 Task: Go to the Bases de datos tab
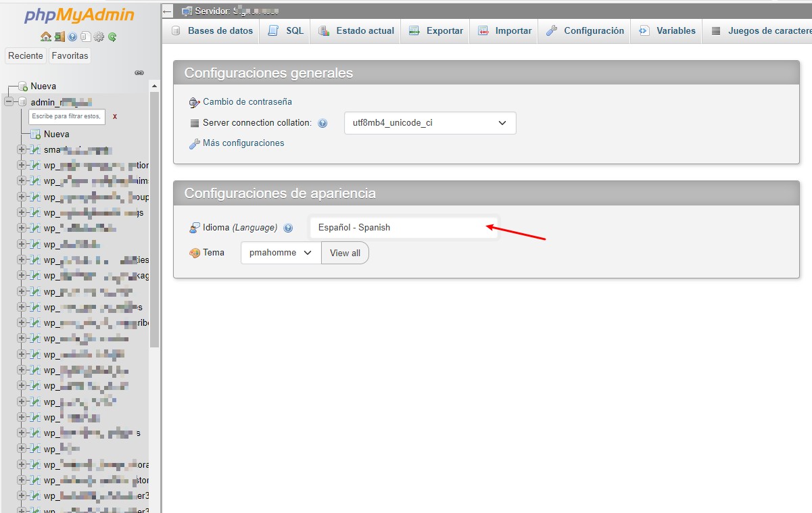point(212,31)
